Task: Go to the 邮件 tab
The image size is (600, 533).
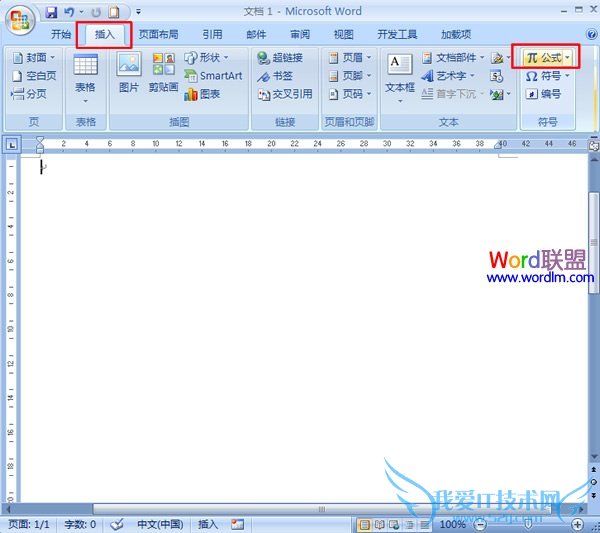Action: 256,34
